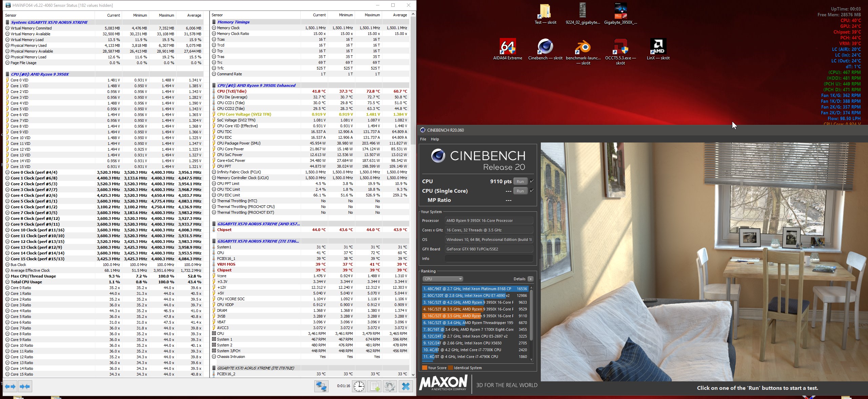Toggle the checkbox beside the CPU test Run button
Screen dimensions: 868x399
(532, 181)
